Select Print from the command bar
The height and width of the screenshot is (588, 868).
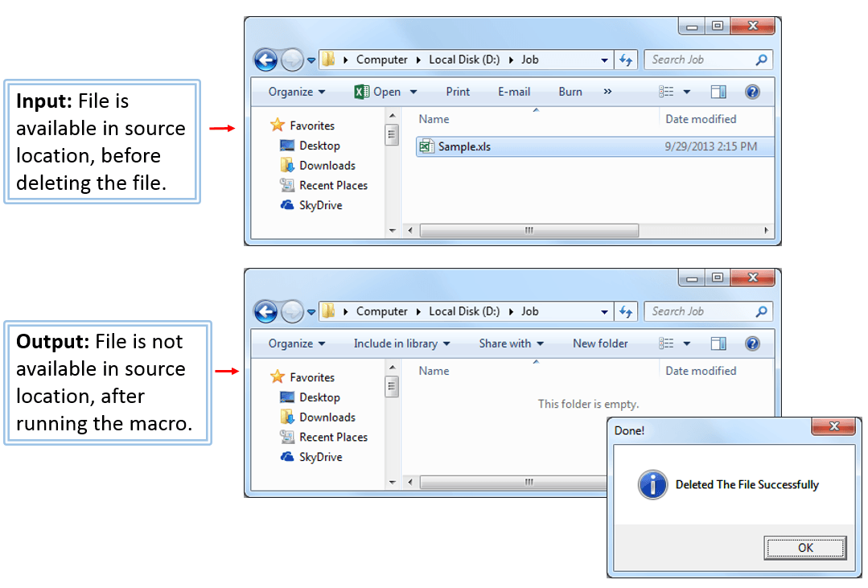click(457, 91)
